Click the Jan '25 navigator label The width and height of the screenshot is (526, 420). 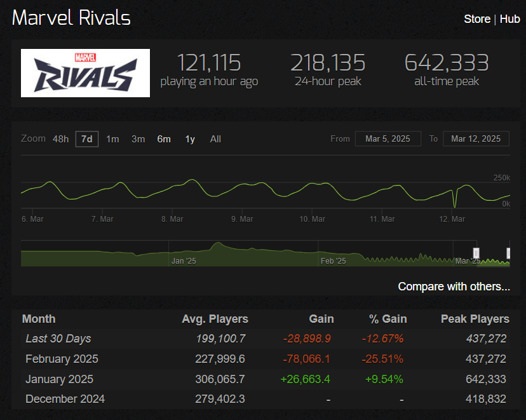[184, 261]
